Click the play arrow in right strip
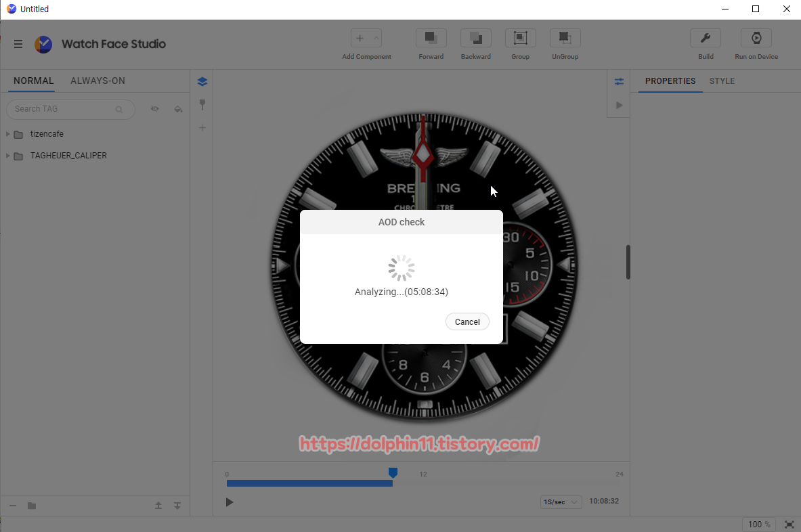 [x=619, y=105]
